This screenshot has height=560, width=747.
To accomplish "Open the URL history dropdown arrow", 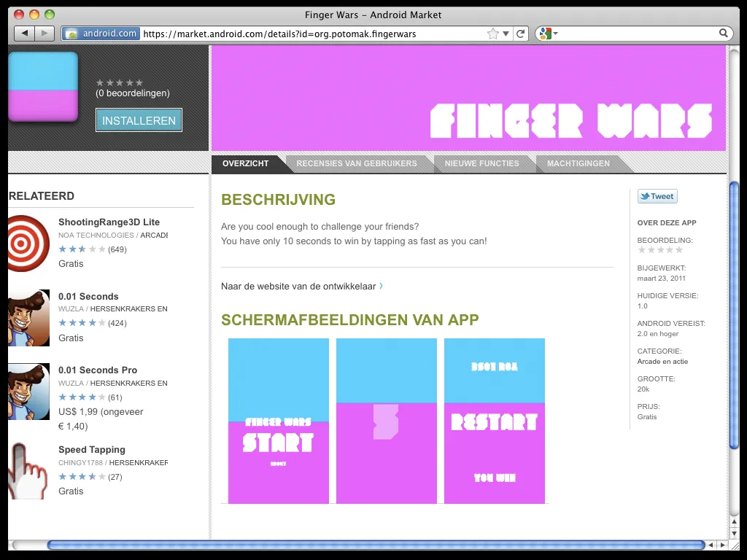I will click(x=506, y=34).
